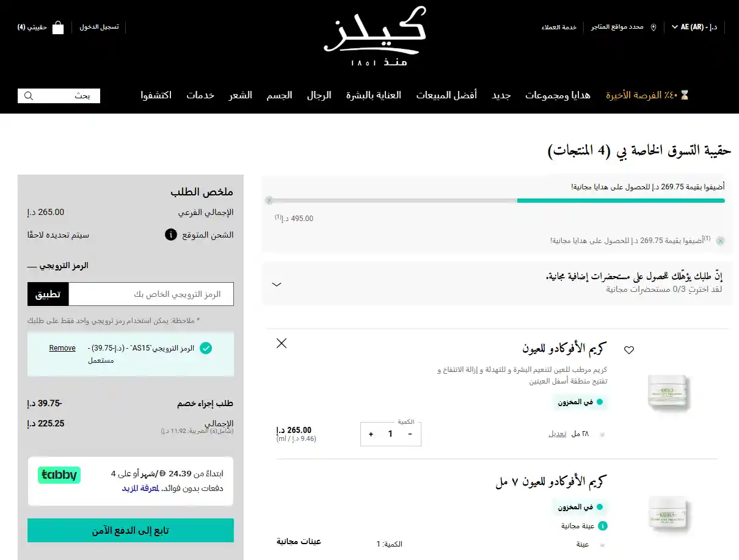
Task: Click small gift marker icon below progress
Action: coord(721,241)
